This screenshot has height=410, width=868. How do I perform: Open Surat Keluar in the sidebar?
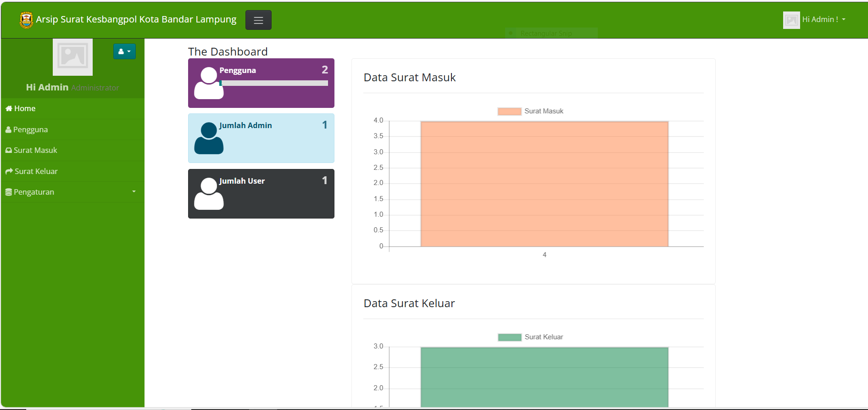click(72, 171)
